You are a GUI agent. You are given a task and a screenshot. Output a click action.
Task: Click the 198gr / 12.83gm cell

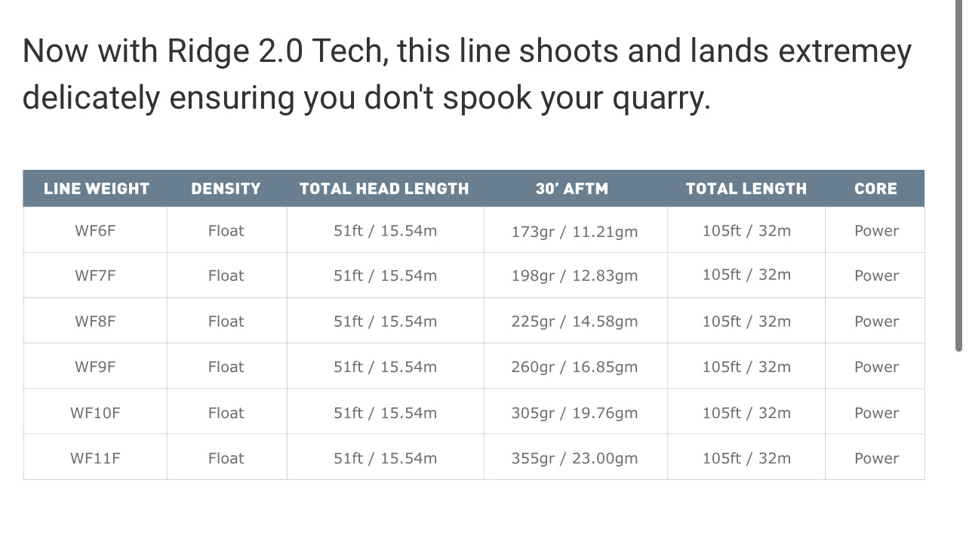pyautogui.click(x=574, y=276)
